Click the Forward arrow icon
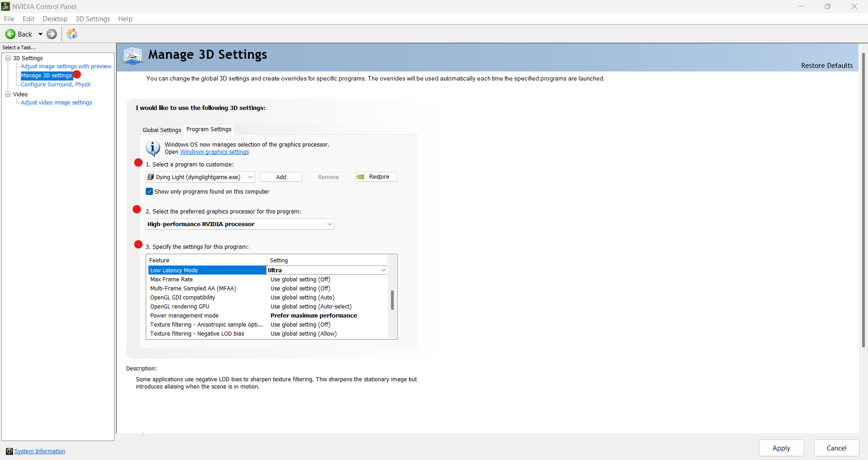The width and height of the screenshot is (868, 460). tap(52, 34)
